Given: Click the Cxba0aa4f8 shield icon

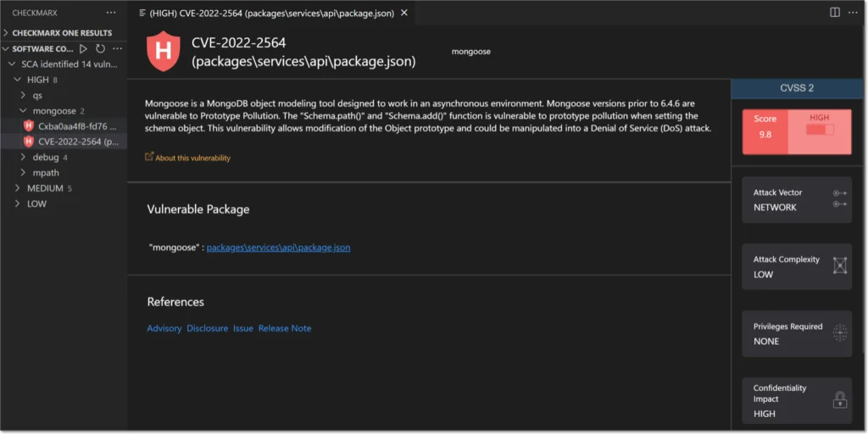Looking at the screenshot, I should (x=29, y=126).
